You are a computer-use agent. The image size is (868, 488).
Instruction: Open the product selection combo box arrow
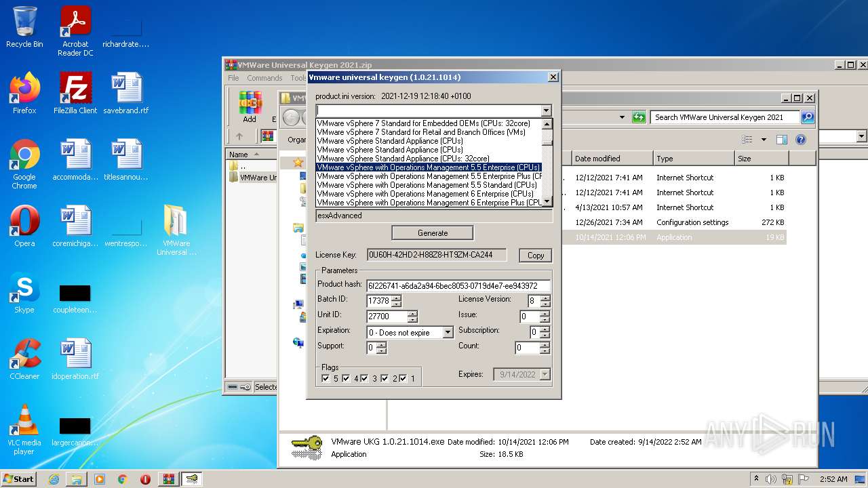[x=546, y=110]
